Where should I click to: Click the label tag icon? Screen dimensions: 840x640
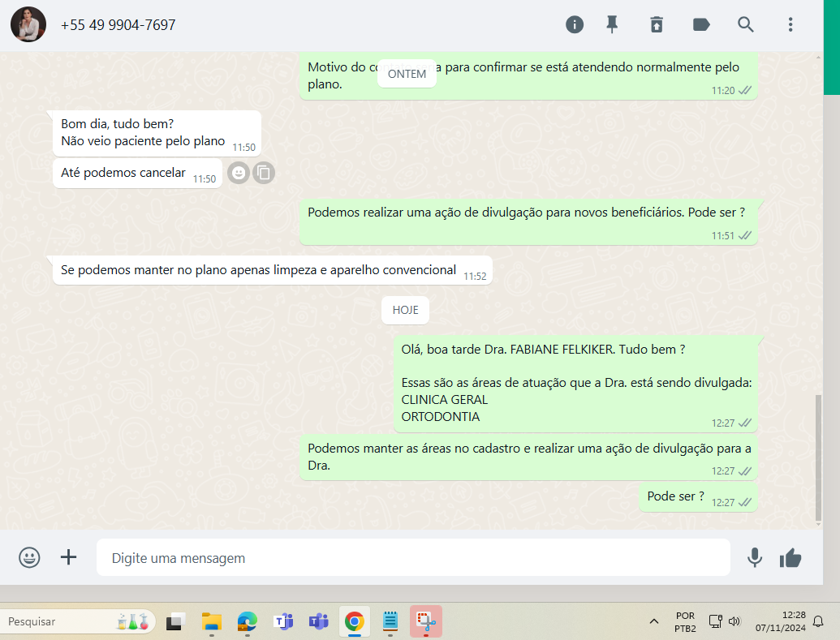701,24
